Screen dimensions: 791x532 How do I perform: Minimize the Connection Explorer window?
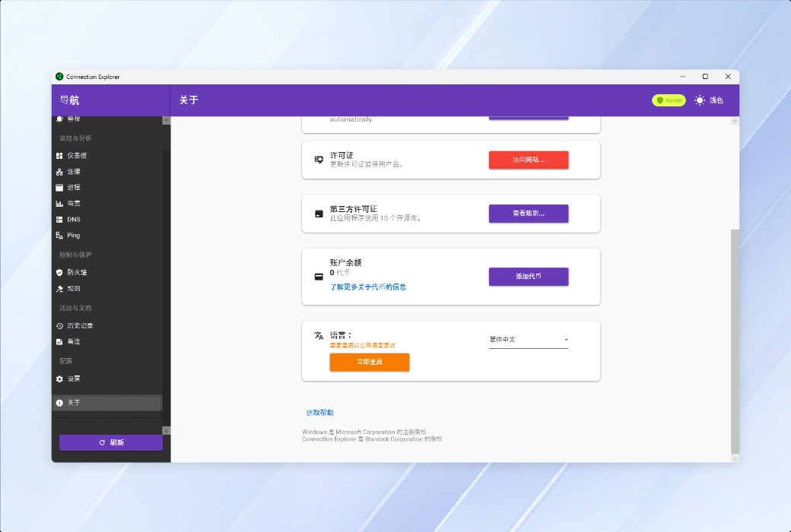[x=682, y=77]
